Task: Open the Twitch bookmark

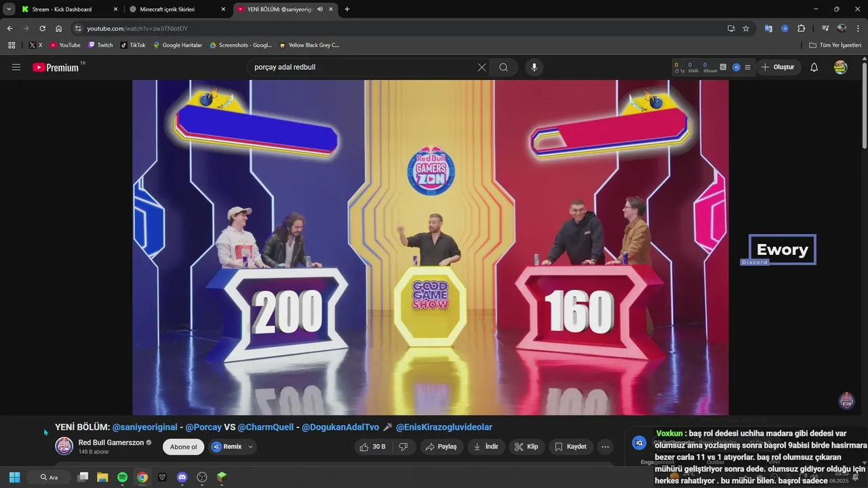Action: [100, 45]
